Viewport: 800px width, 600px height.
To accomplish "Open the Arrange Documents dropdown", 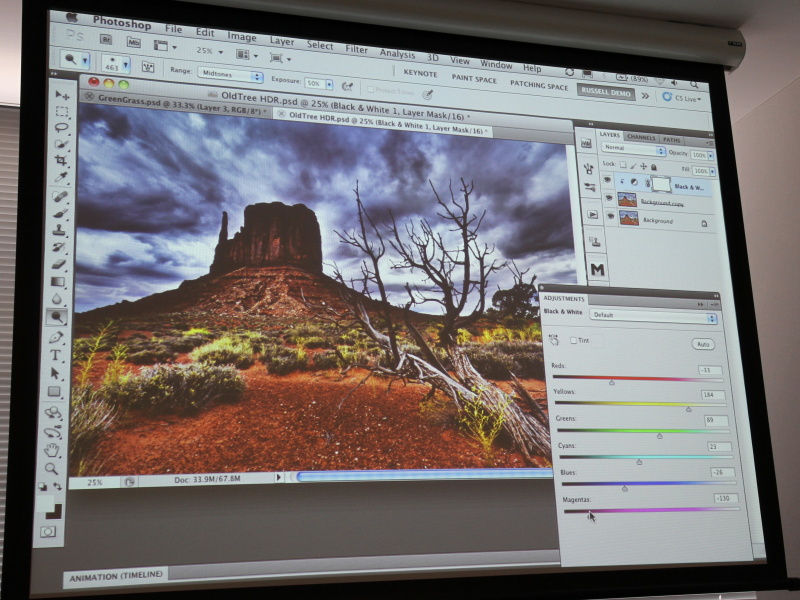I will (247, 55).
